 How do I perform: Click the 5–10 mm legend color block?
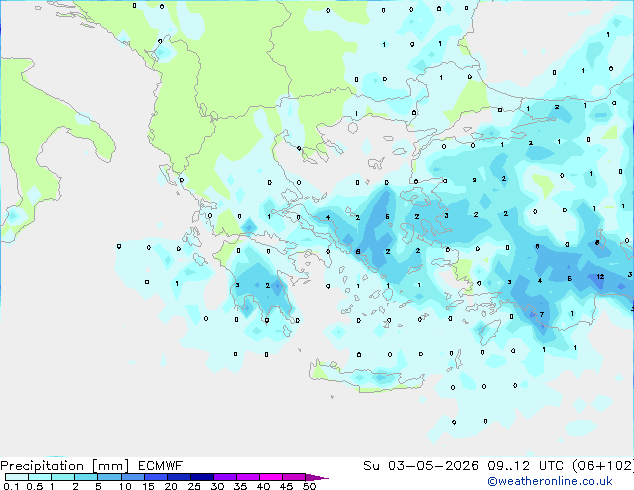(x=109, y=477)
